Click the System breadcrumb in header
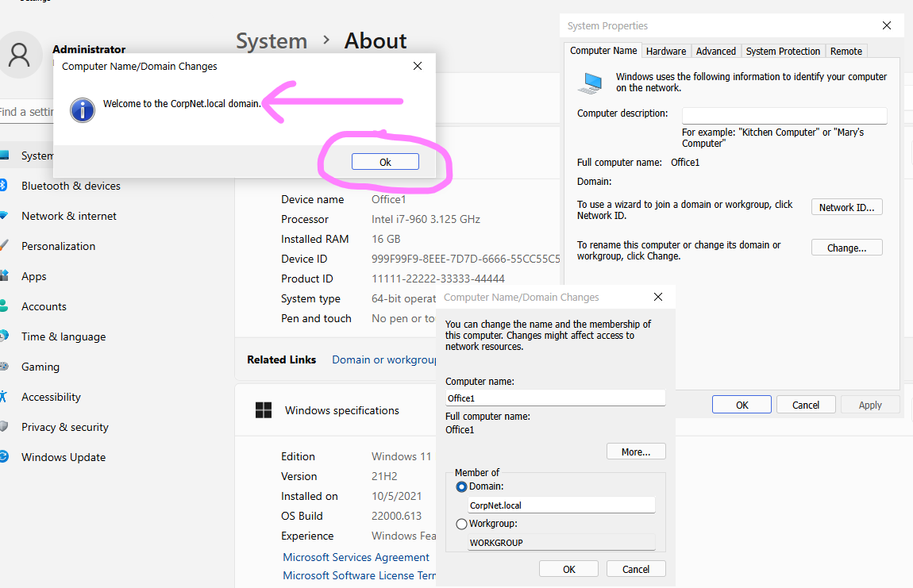The image size is (913, 588). pyautogui.click(x=272, y=40)
